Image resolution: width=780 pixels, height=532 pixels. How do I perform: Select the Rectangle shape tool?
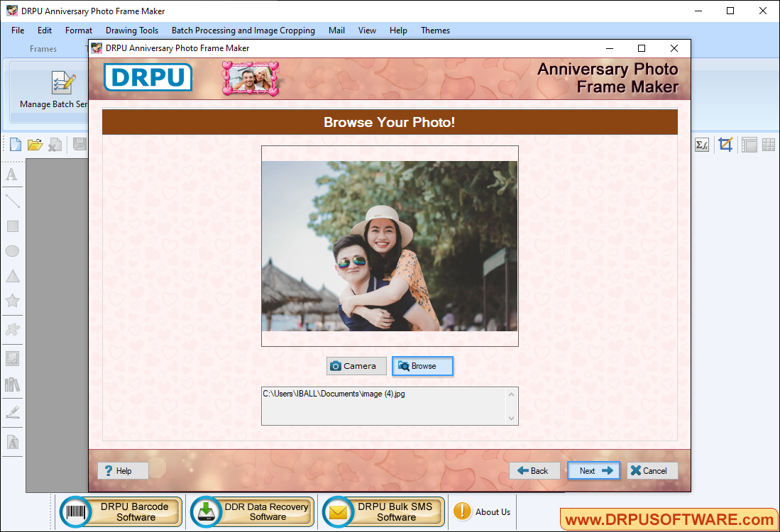tap(12, 226)
